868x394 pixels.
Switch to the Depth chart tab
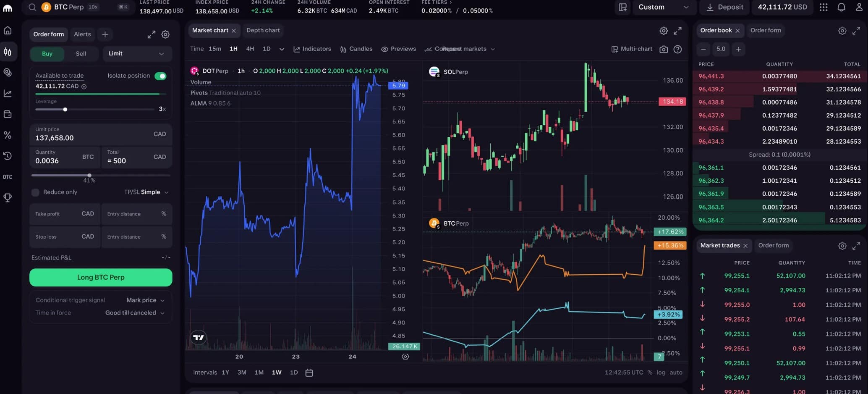coord(263,30)
